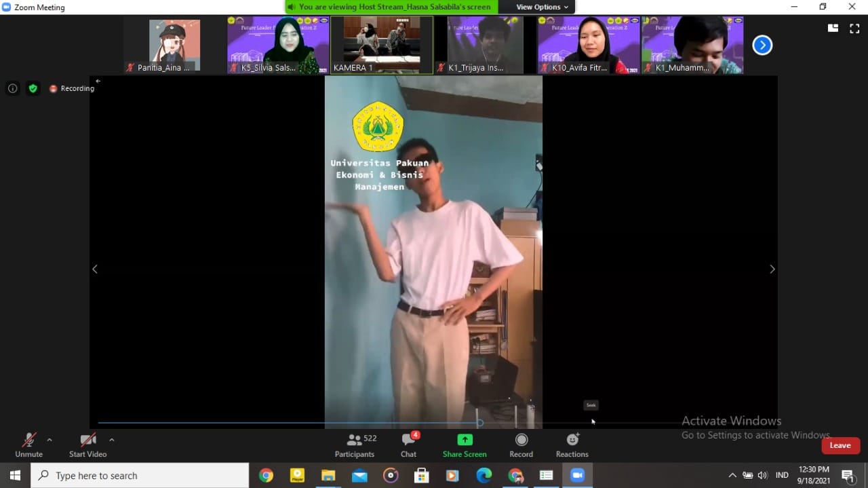Select the KAMERA 1 video thumbnail
The width and height of the screenshot is (868, 488).
pos(381,45)
